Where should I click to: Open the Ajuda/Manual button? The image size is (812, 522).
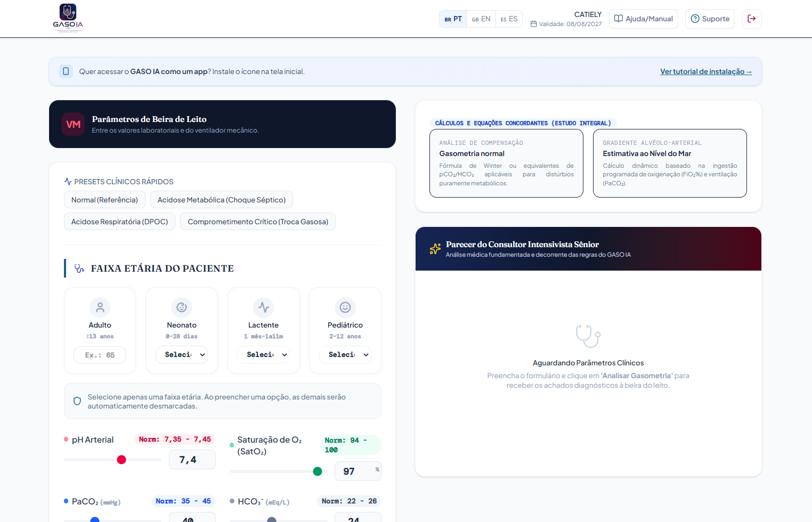pyautogui.click(x=644, y=19)
